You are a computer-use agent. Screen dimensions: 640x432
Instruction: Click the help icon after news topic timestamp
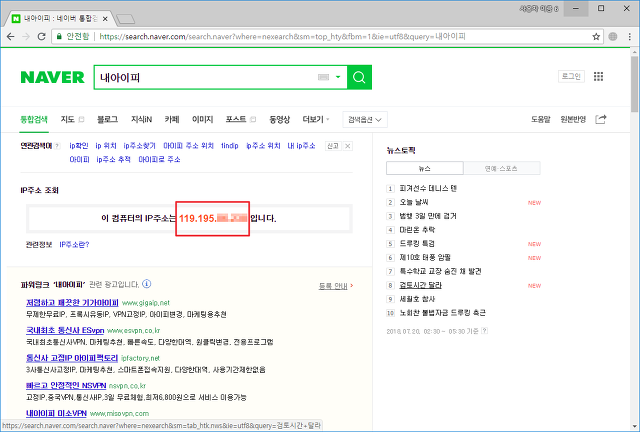point(484,331)
